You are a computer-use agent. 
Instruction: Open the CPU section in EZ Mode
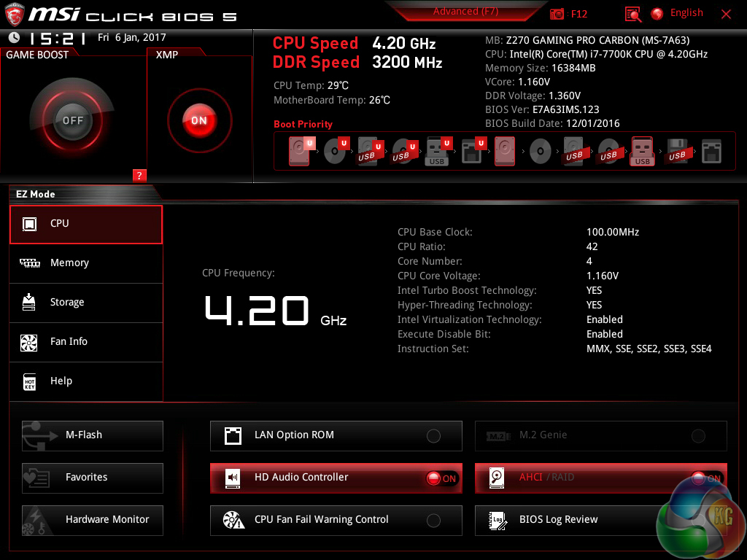click(x=86, y=225)
